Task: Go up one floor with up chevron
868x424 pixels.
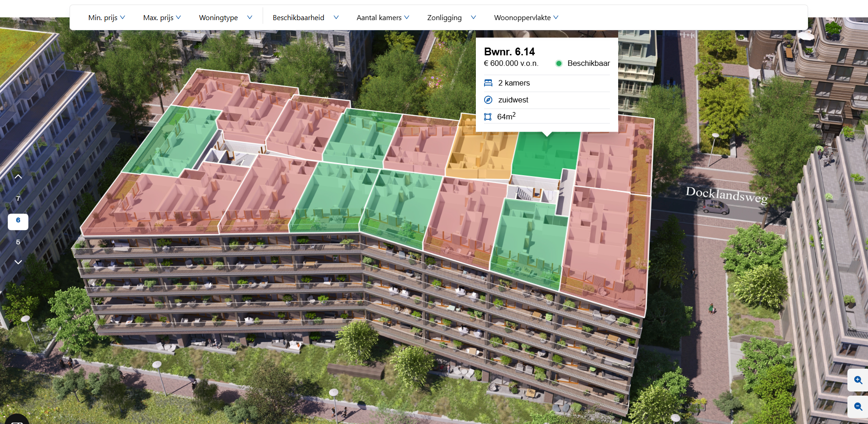Action: [18, 177]
